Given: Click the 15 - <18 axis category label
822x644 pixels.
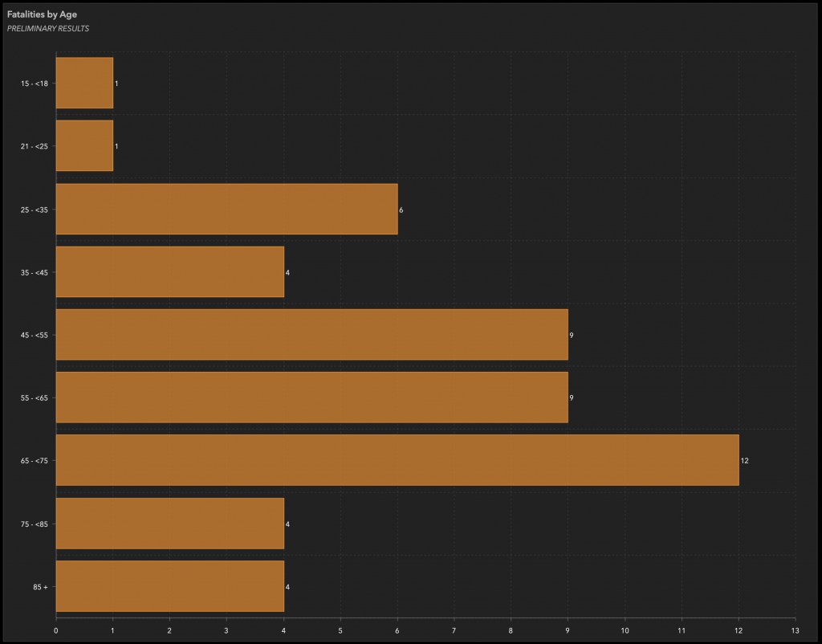Looking at the screenshot, I should pos(34,84).
